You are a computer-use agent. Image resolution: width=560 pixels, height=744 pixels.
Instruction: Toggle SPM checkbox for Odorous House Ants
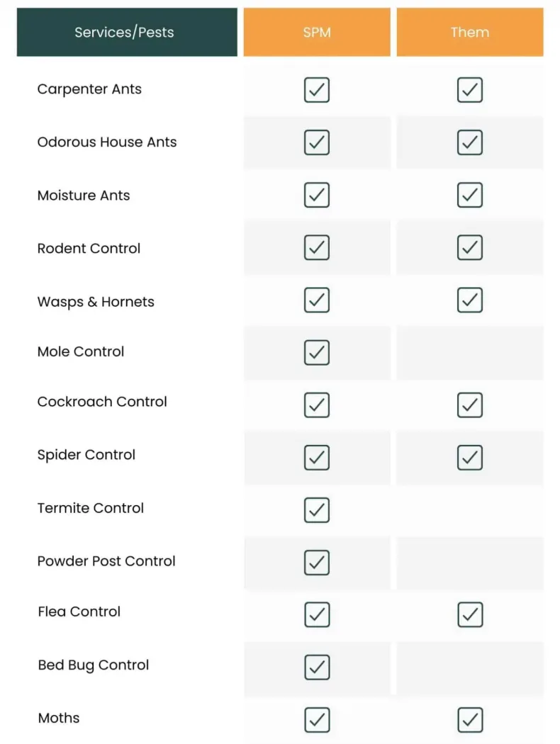[x=317, y=142]
